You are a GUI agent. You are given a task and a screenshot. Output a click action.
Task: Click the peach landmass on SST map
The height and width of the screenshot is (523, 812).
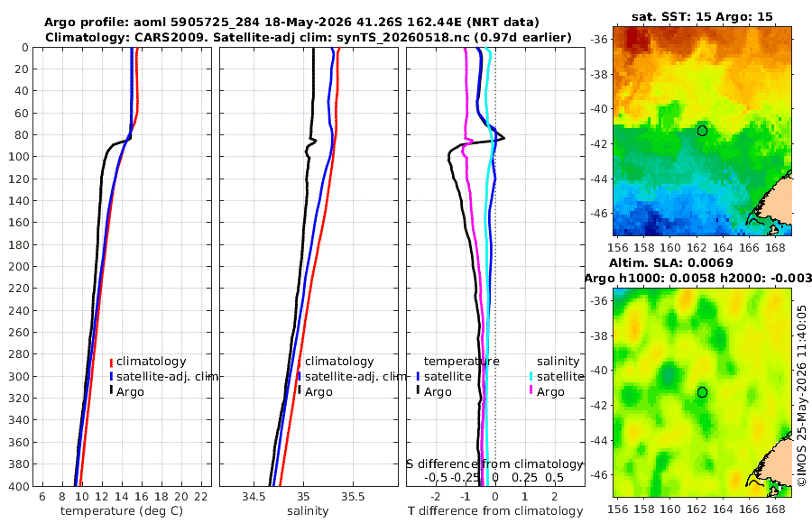(777, 202)
